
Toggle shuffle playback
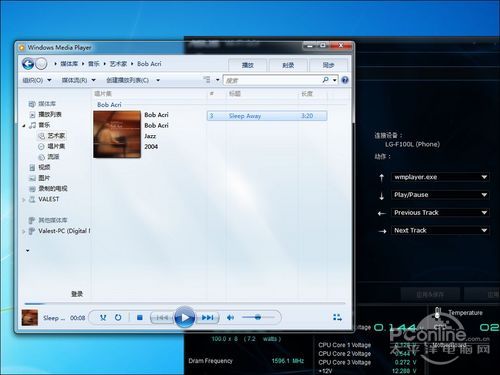(103, 318)
